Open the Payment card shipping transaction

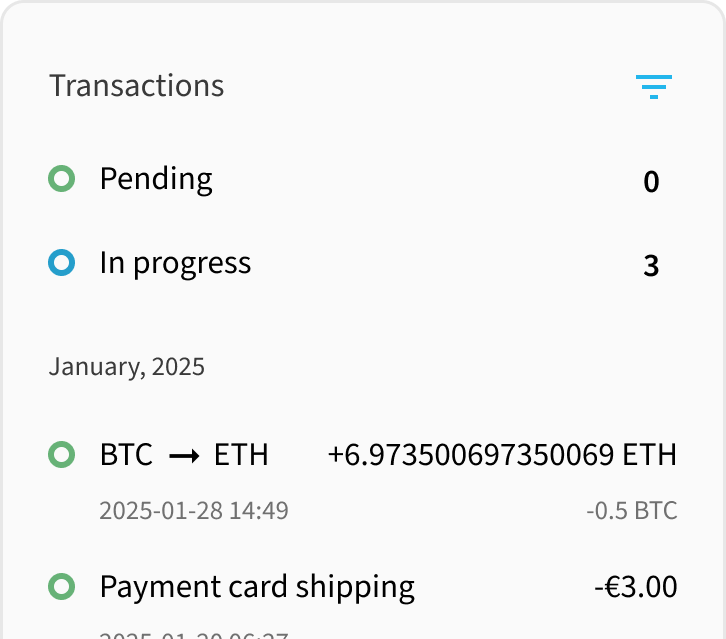tap(363, 602)
